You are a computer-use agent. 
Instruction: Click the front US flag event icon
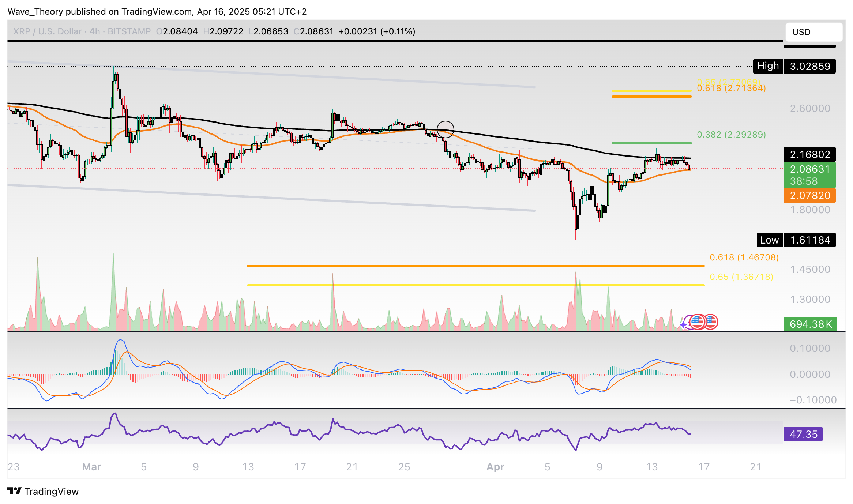[x=698, y=322]
